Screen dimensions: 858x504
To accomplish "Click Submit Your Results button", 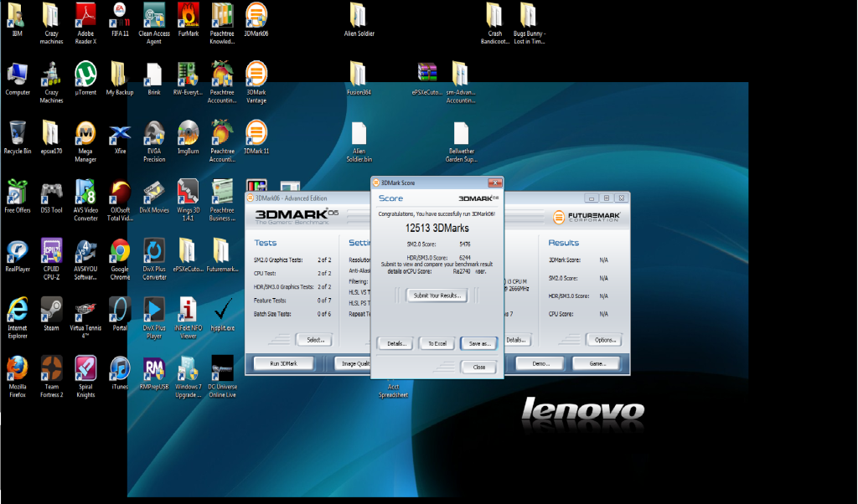I will [x=437, y=296].
